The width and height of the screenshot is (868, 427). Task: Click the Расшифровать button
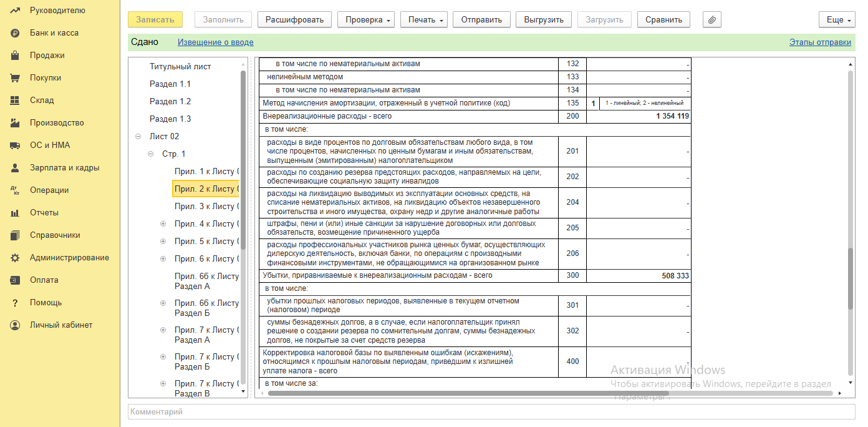pos(294,20)
